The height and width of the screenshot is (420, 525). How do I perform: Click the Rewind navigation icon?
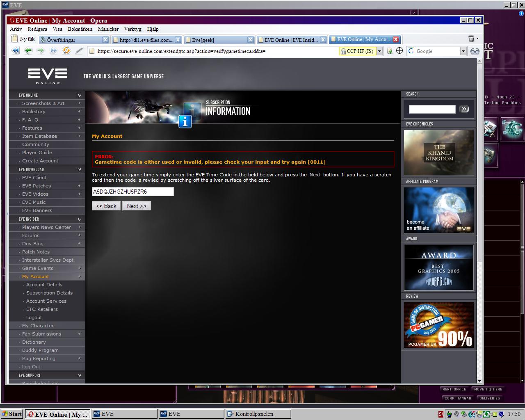point(16,51)
